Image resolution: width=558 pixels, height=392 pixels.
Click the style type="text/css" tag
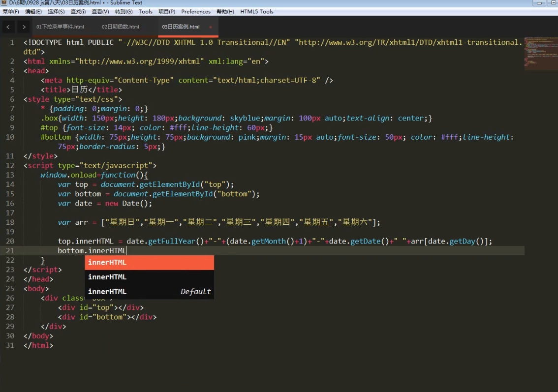(73, 99)
